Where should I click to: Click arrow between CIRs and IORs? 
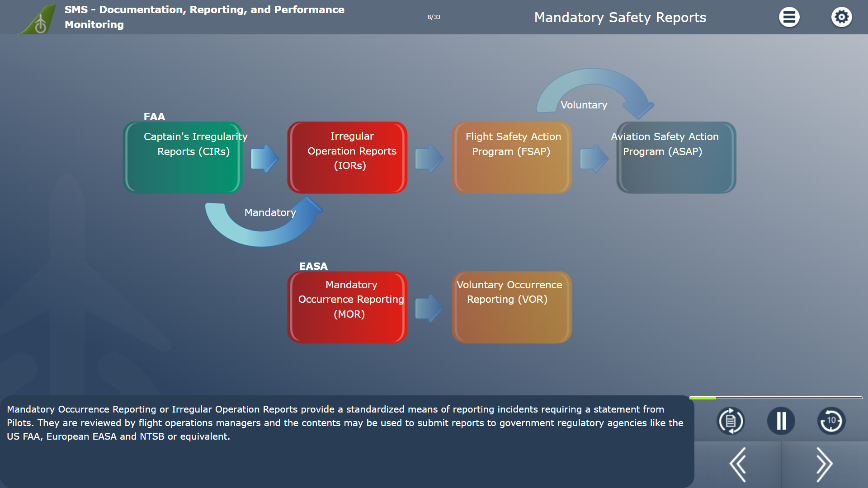coord(265,158)
